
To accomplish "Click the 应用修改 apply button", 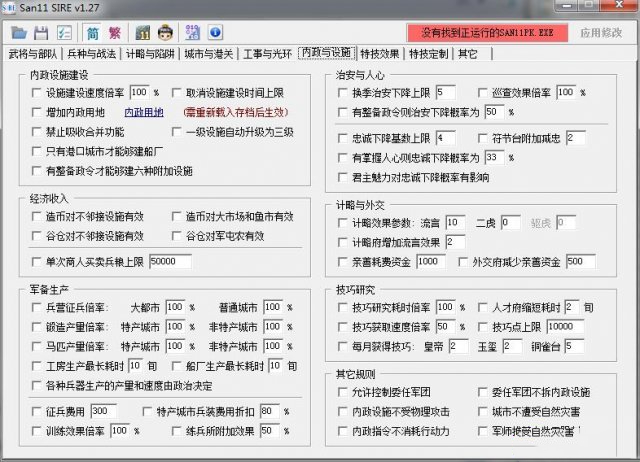I will (x=601, y=33).
